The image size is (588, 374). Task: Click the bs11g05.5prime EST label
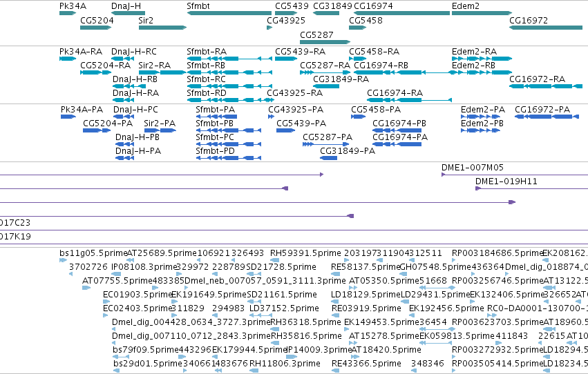click(93, 253)
